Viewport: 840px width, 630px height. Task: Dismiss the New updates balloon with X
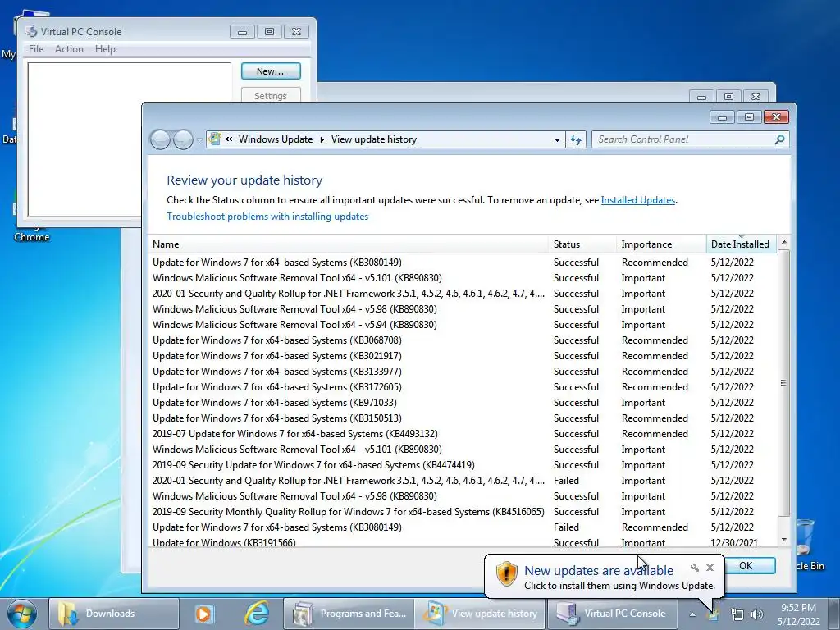(710, 568)
